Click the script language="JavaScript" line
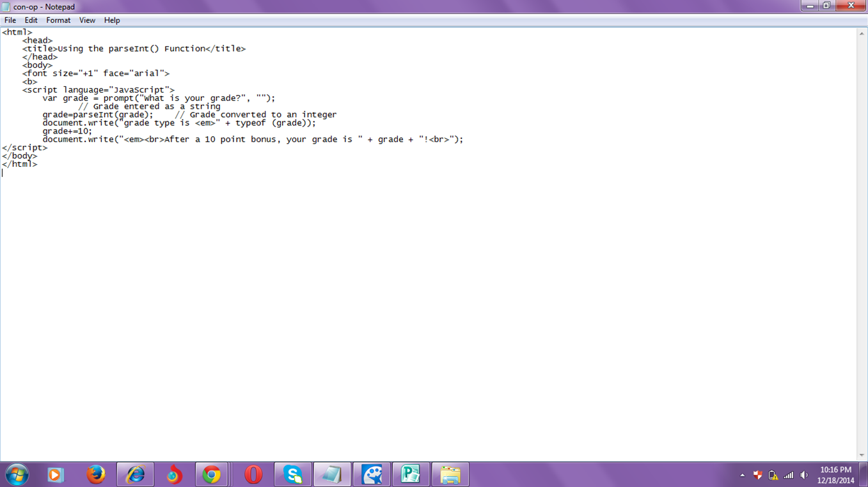Screen dimensions: 868x487 99,90
